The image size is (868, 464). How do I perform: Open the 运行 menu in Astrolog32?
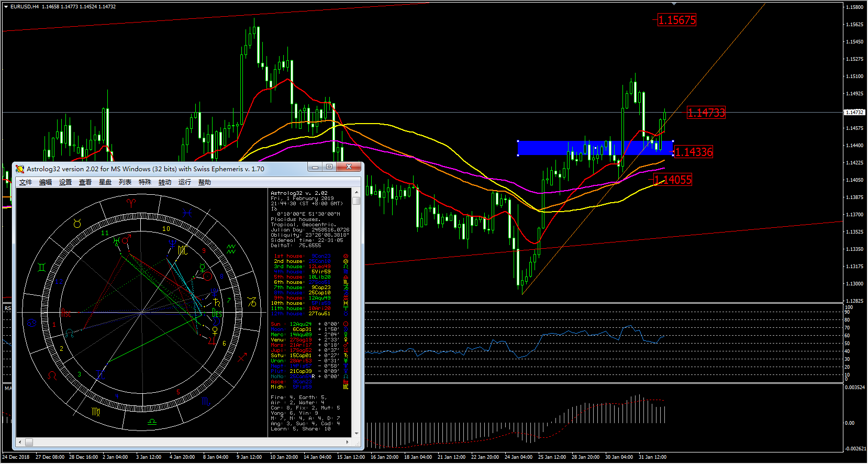coord(185,182)
